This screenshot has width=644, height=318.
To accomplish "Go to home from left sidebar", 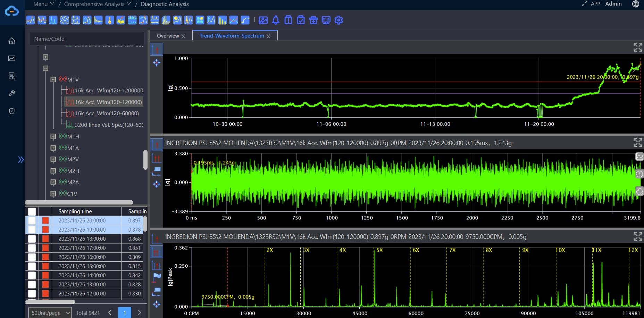I will (12, 41).
